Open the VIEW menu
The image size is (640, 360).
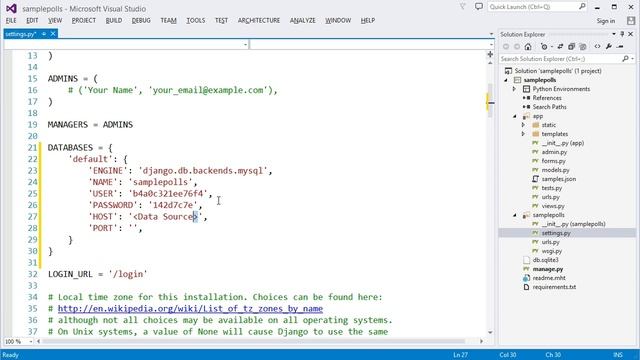55,20
